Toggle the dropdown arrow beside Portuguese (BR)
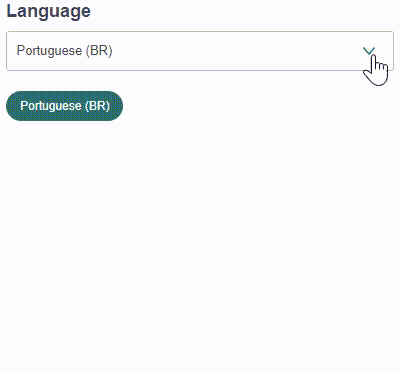This screenshot has width=400, height=372. point(369,51)
